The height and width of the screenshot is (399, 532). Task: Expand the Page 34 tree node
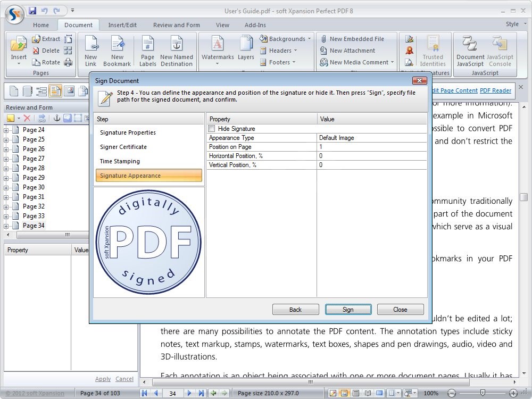(6, 226)
